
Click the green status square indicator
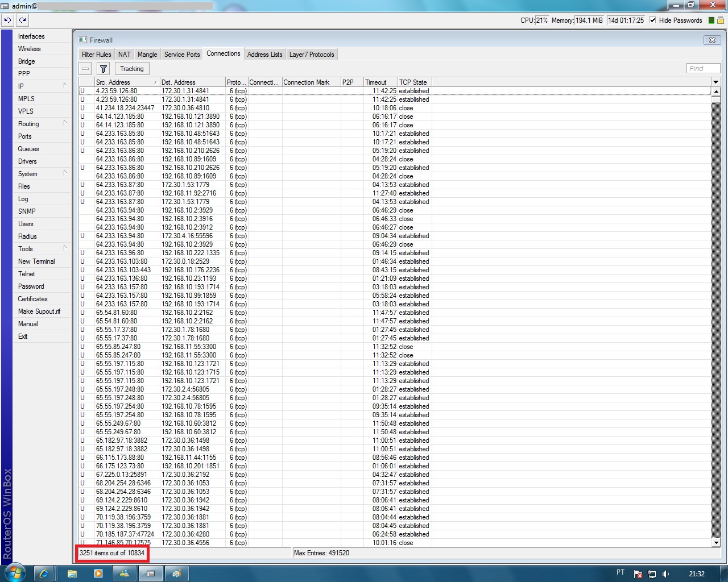(710, 20)
